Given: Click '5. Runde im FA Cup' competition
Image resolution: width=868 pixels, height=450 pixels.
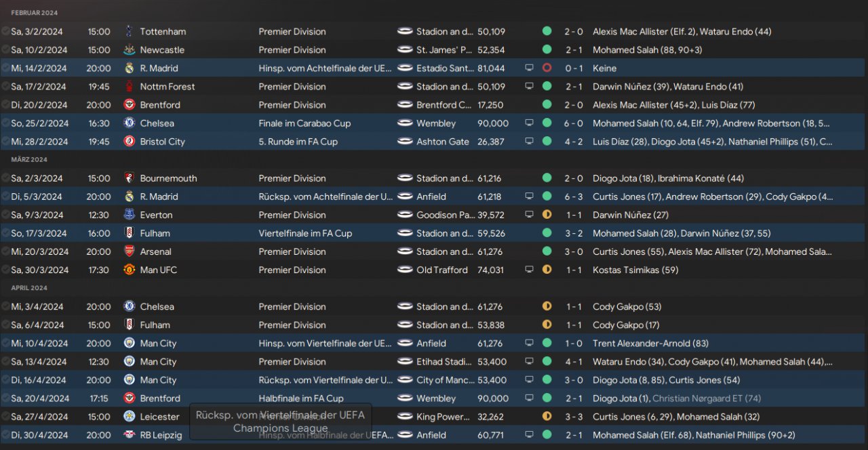Looking at the screenshot, I should [x=298, y=142].
